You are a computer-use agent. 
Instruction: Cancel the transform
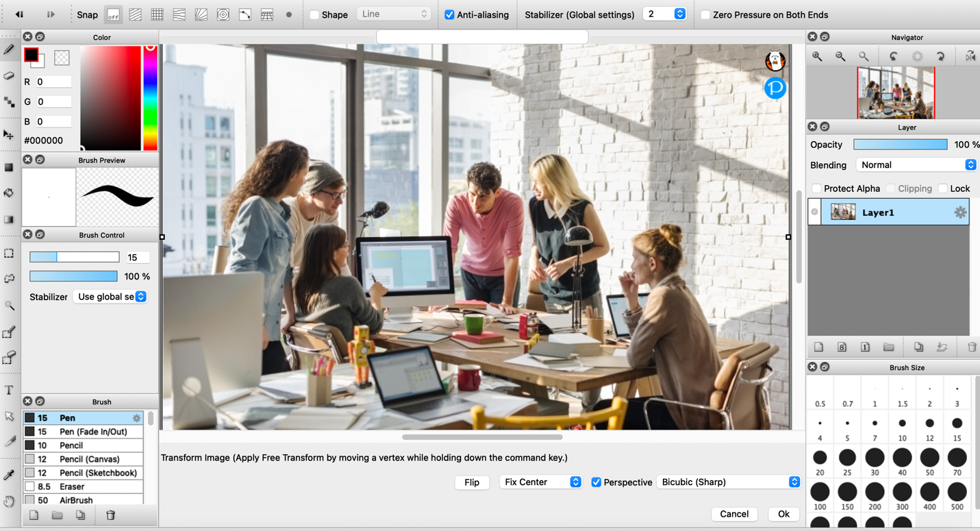click(734, 514)
